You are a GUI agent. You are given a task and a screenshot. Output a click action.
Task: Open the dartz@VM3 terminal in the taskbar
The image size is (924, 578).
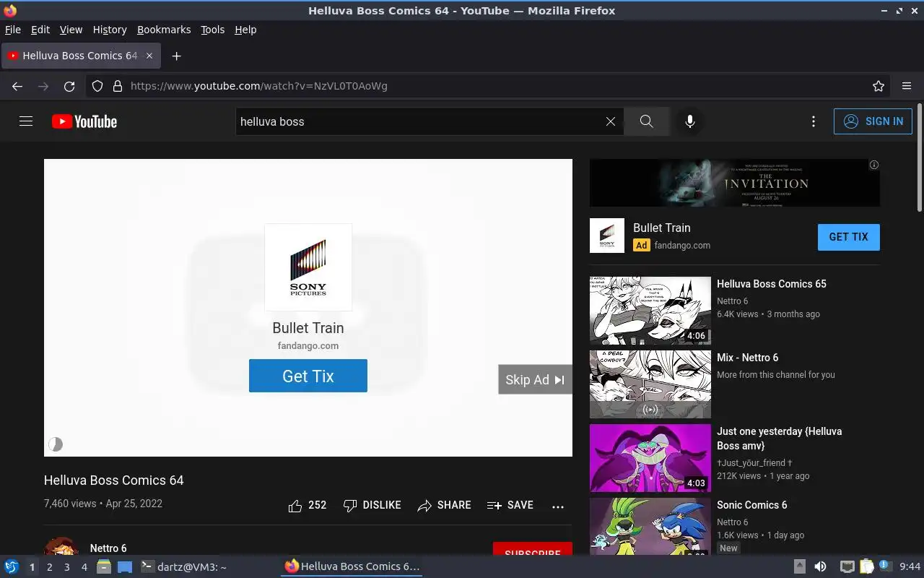coord(183,567)
